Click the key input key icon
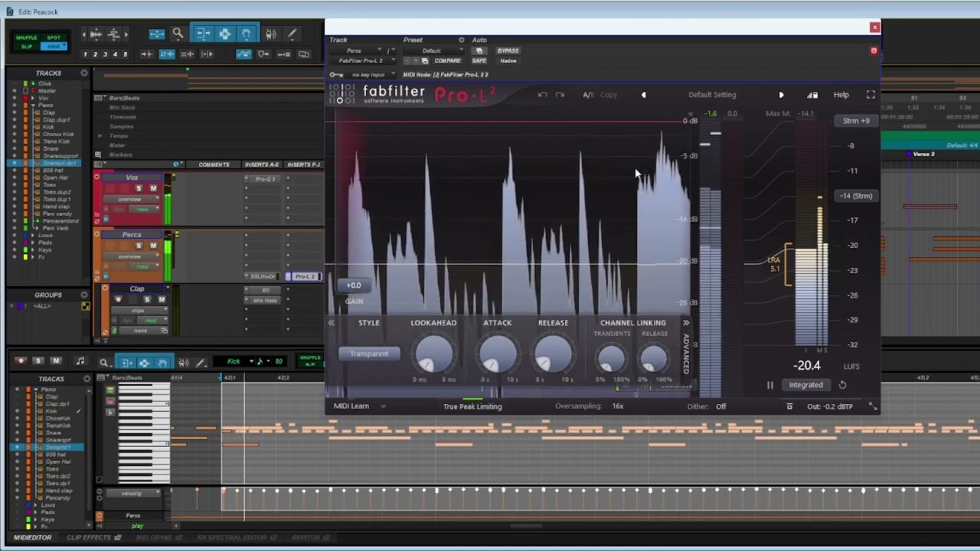This screenshot has width=980, height=551. [336, 74]
